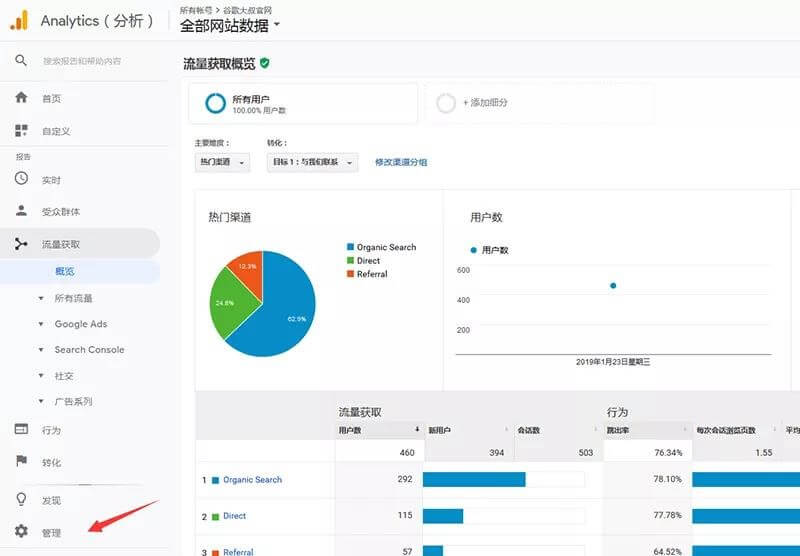
Task: Click the Google Analytics logo icon
Action: [x=19, y=20]
